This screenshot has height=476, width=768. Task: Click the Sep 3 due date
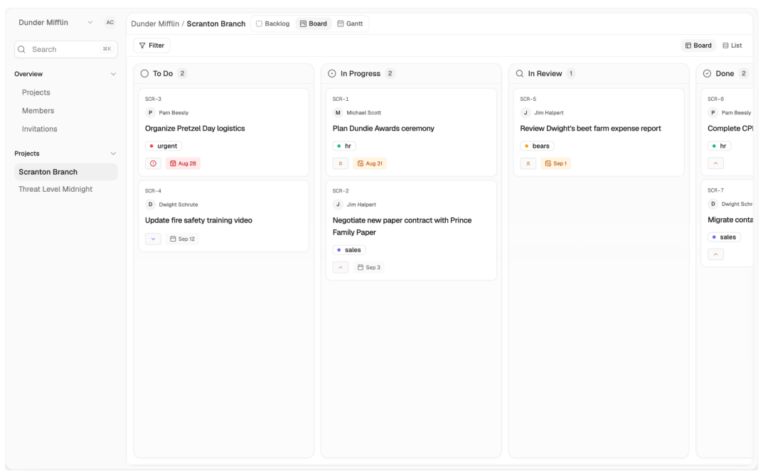[x=369, y=267]
